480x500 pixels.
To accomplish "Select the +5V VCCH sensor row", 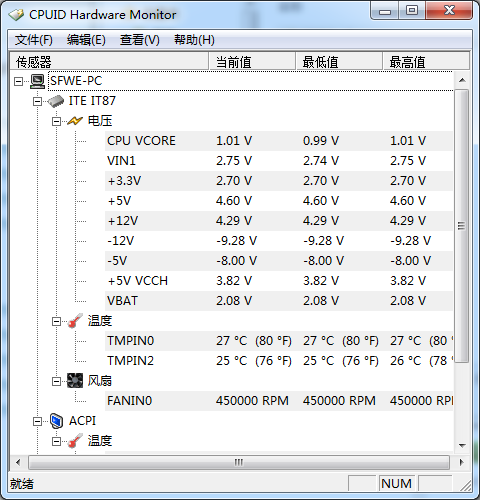I will tap(279, 281).
